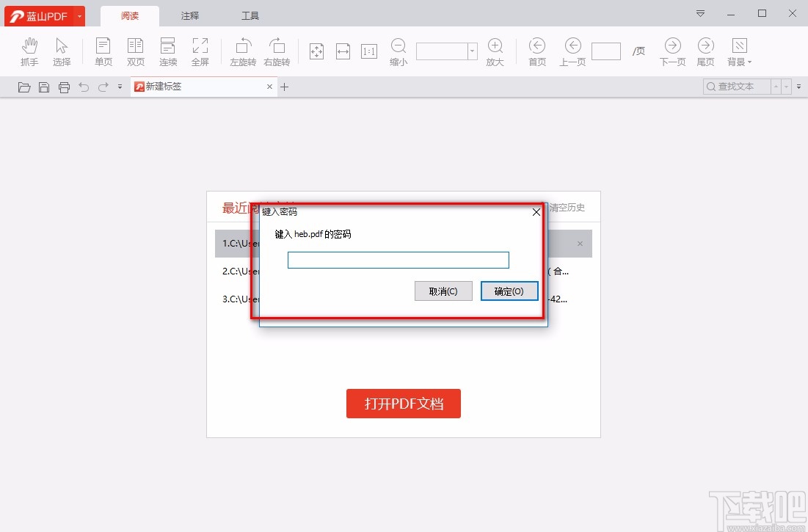Click the 蓝山PDF logo button
Image resolution: width=808 pixels, height=532 pixels.
39,16
